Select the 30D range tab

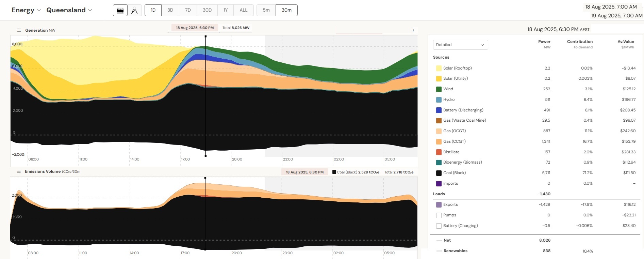pyautogui.click(x=207, y=10)
